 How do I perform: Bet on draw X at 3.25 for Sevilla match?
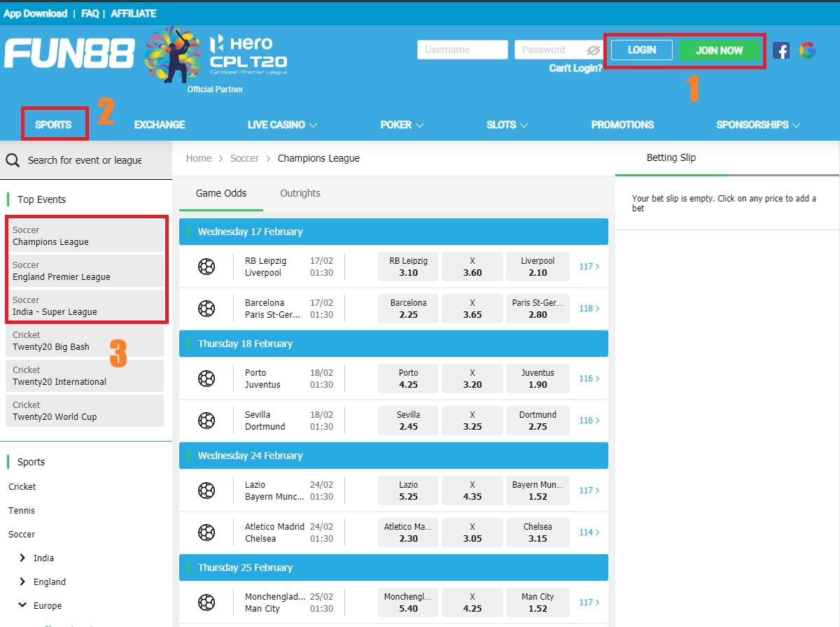click(x=472, y=421)
